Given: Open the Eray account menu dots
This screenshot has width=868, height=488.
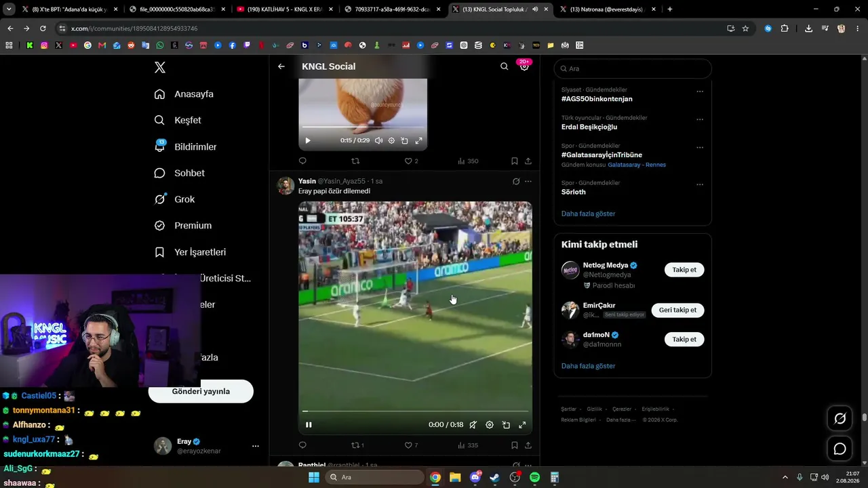Looking at the screenshot, I should 256,446.
